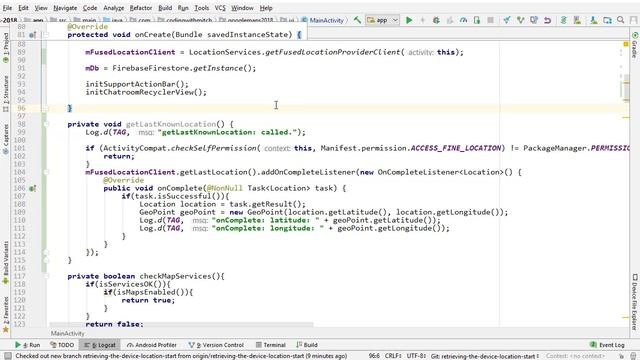640x360 pixels.
Task: Click Attach debugger to Android process icon
Action: pyautogui.click(x=477, y=20)
